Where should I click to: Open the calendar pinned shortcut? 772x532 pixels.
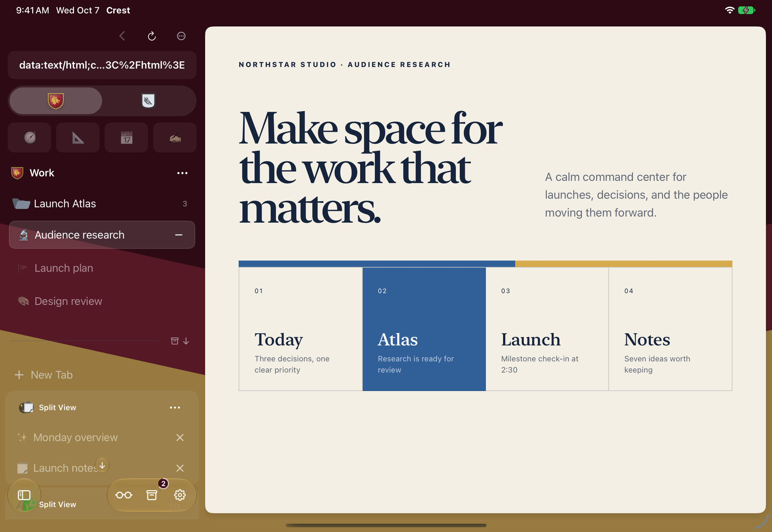(126, 137)
